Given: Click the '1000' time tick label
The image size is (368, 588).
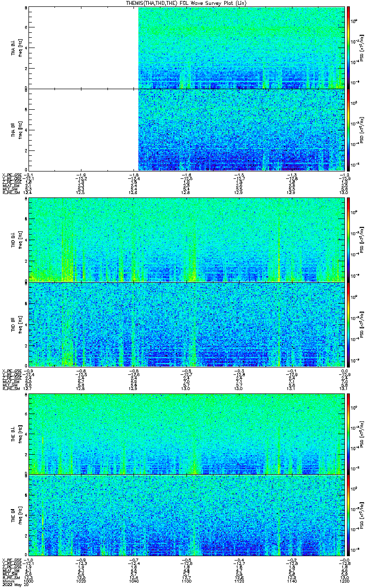Looking at the screenshot, I should [29, 581].
